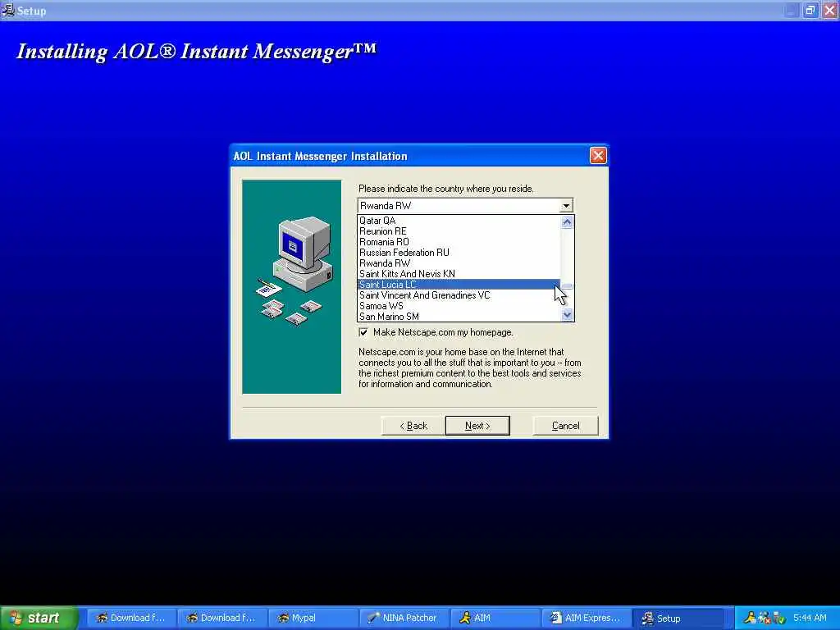Switch to AIM taskbar window
The height and width of the screenshot is (630, 840).
click(495, 619)
